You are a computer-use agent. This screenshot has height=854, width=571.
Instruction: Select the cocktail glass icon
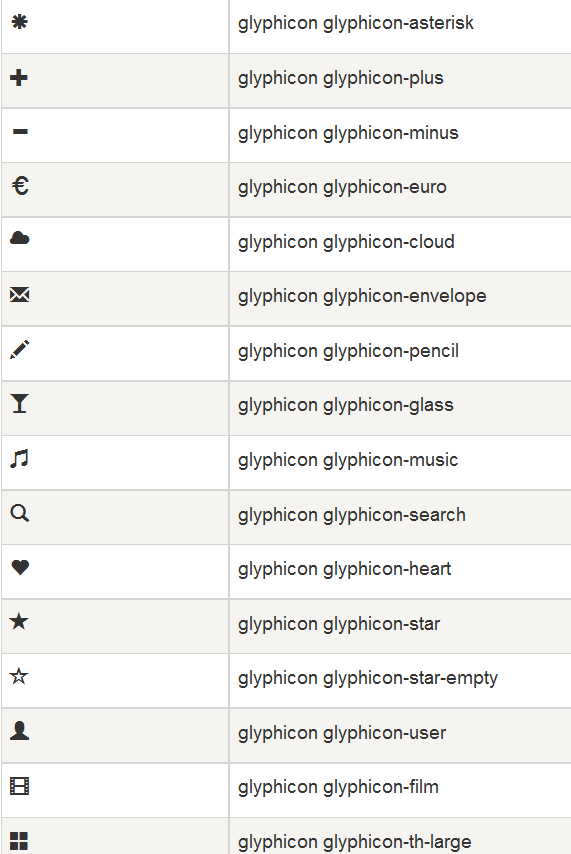[x=19, y=404]
